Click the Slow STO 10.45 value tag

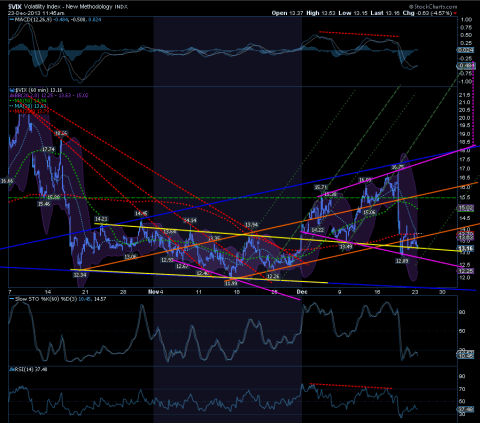pos(465,356)
